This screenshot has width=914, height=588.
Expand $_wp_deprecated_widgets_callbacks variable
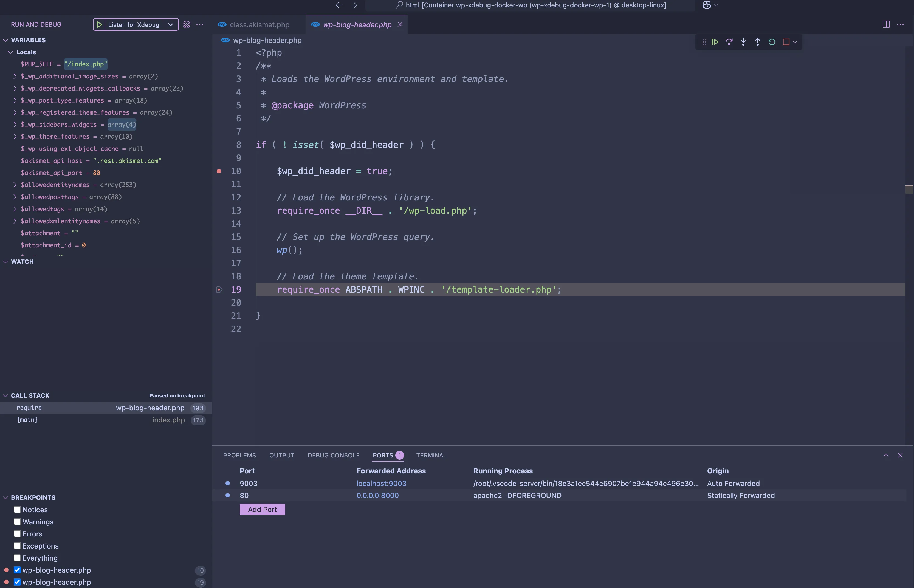click(x=15, y=88)
